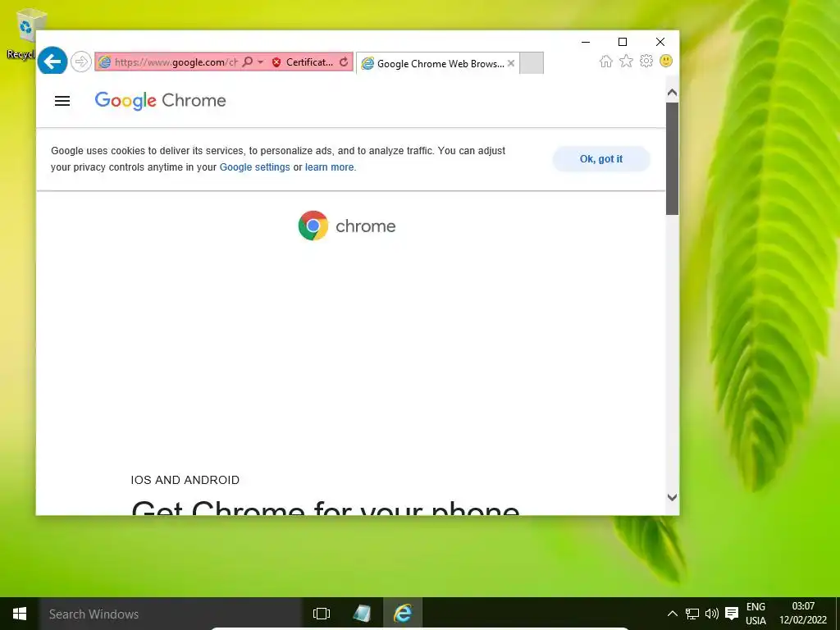Click the IOS AND ANDROID heading text

coord(185,480)
